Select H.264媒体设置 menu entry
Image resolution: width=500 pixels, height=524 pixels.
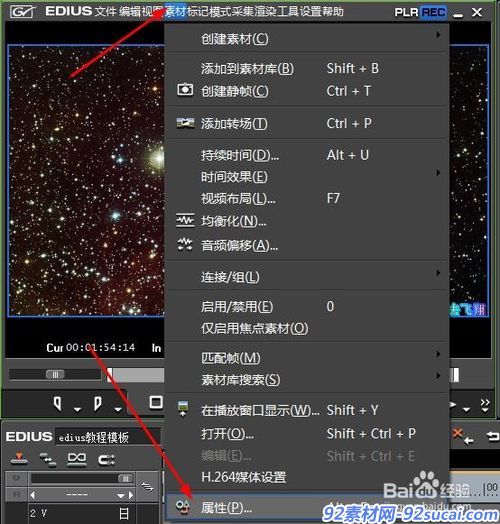point(307,477)
